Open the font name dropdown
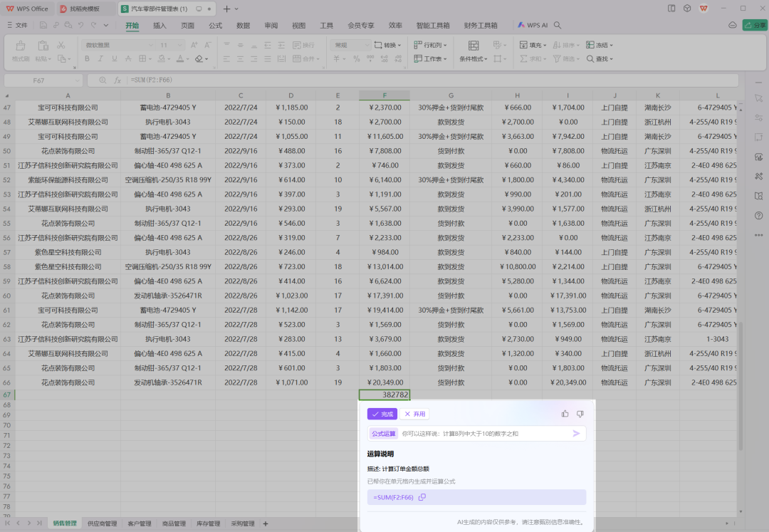Screen dimensions: 769x532 [x=150, y=44]
